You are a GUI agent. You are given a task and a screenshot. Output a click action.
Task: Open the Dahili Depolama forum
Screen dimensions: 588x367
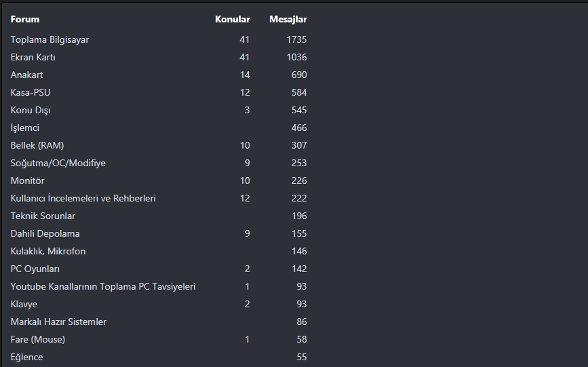pos(45,234)
